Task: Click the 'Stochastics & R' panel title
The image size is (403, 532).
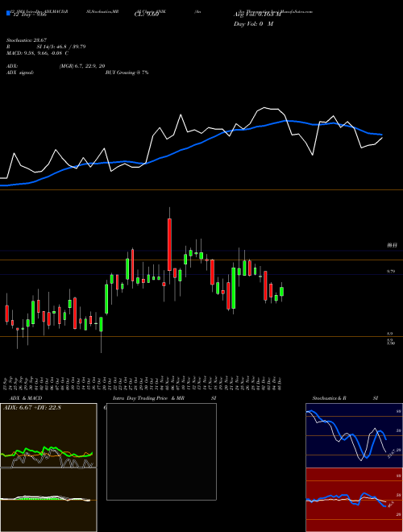Action: [x=330, y=398]
